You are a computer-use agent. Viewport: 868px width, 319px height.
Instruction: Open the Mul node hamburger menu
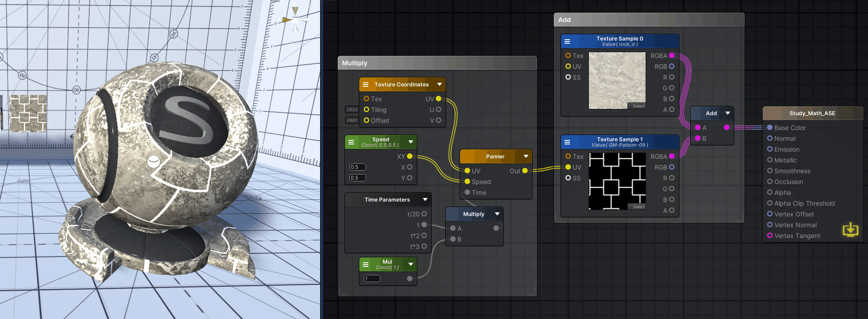(x=366, y=265)
